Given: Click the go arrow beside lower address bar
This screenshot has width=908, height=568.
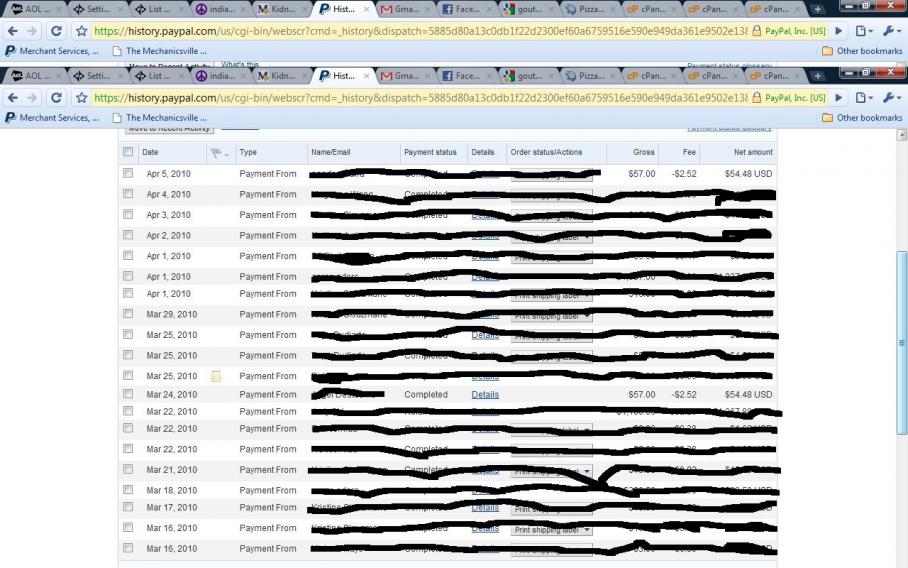Looking at the screenshot, I should tap(839, 98).
